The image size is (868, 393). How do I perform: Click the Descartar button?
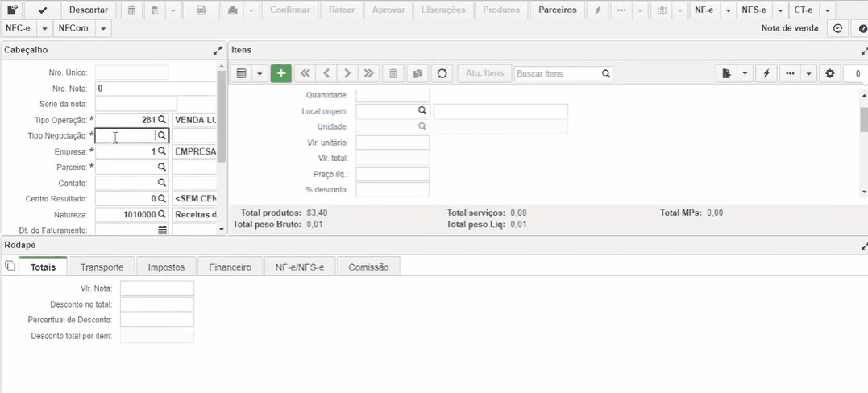(x=89, y=10)
